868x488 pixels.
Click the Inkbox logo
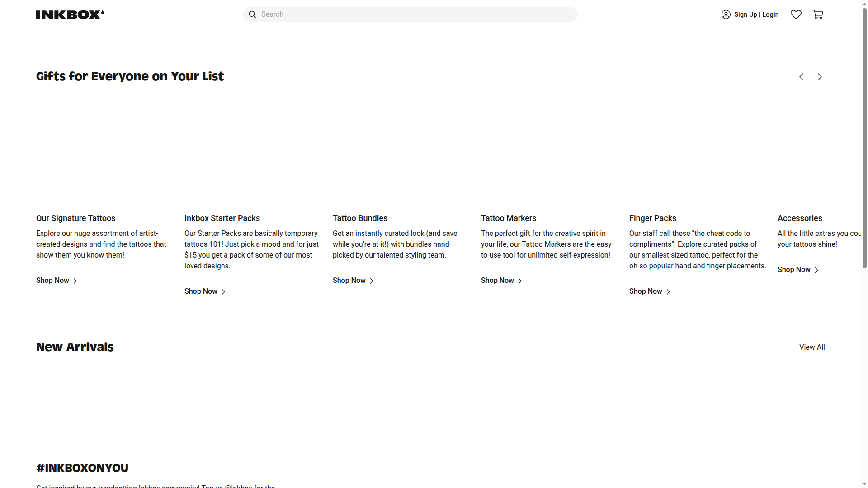click(70, 14)
